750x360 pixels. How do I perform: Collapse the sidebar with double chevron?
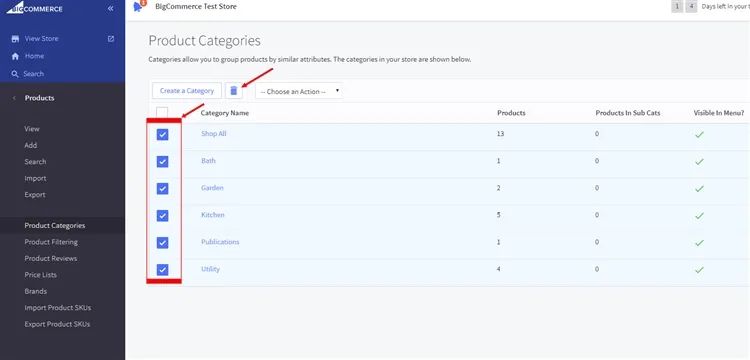(x=110, y=8)
